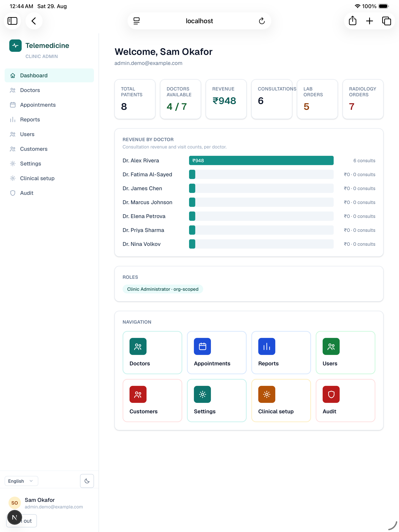Open a new browser tab
The width and height of the screenshot is (399, 532).
[x=369, y=21]
